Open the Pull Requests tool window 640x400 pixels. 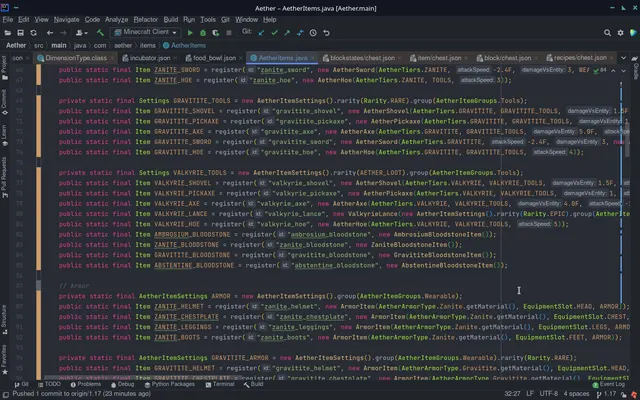click(4, 178)
